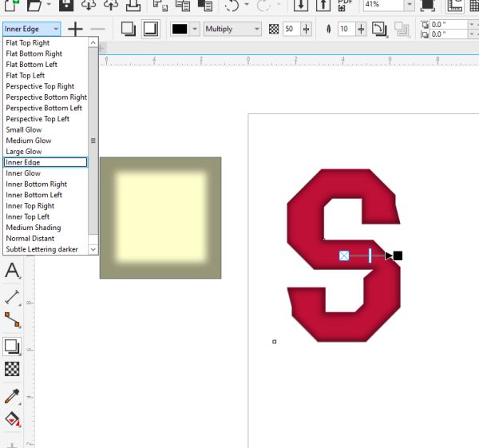
Task: Publish to PDF icon
Action: point(346,6)
